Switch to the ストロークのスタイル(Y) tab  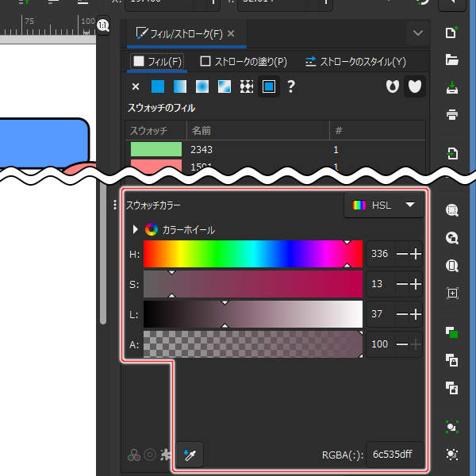pos(355,62)
